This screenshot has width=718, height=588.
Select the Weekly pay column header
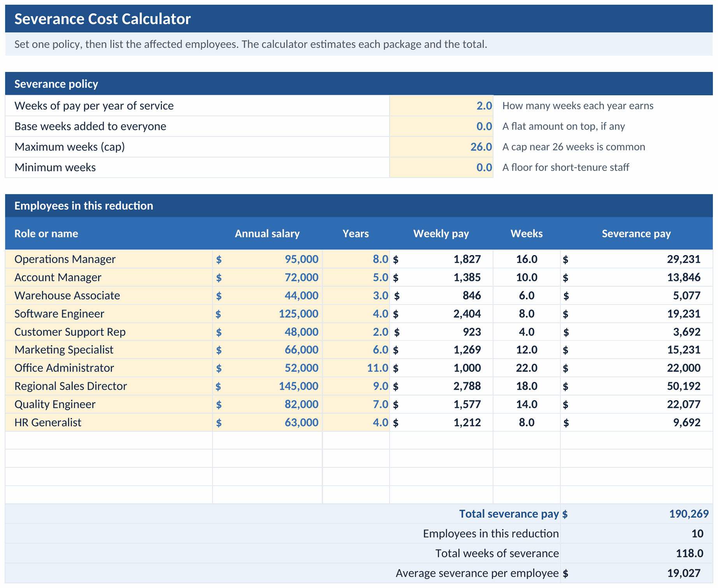pyautogui.click(x=441, y=233)
